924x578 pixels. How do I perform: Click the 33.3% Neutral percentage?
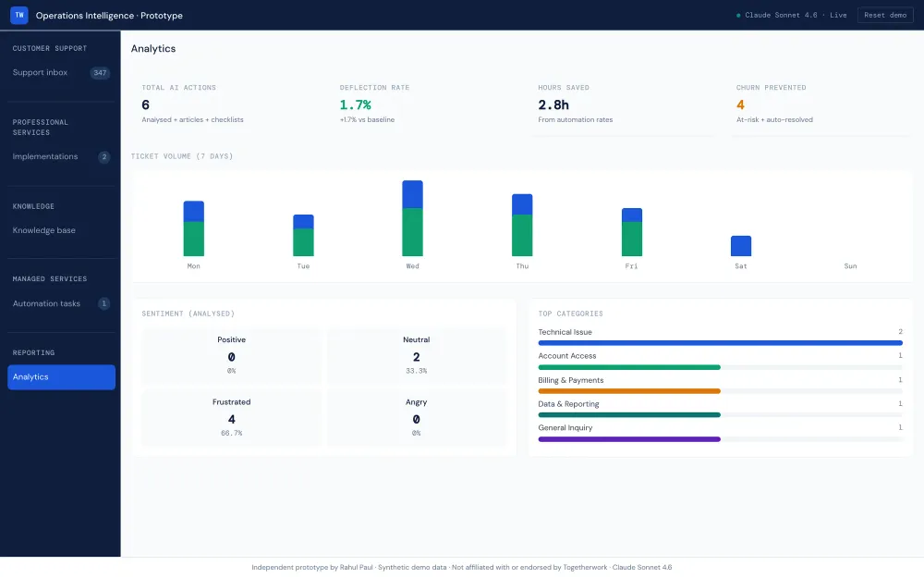(x=417, y=371)
